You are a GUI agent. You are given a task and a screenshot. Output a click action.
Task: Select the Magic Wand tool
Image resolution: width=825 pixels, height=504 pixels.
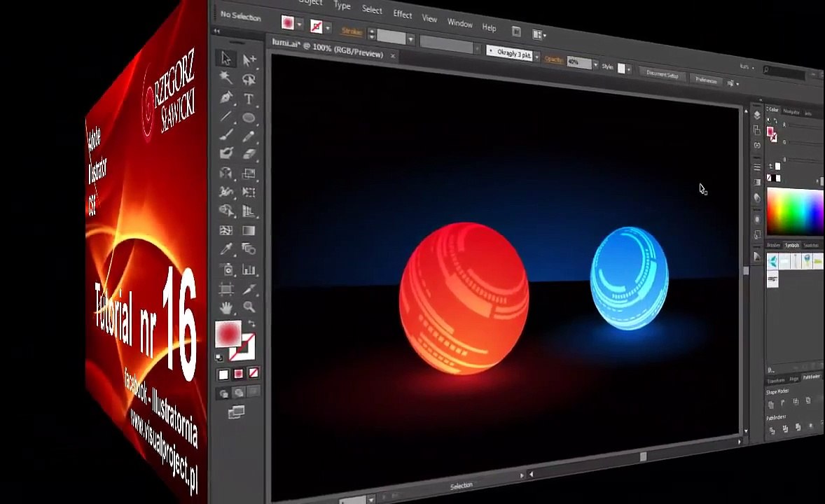point(226,77)
